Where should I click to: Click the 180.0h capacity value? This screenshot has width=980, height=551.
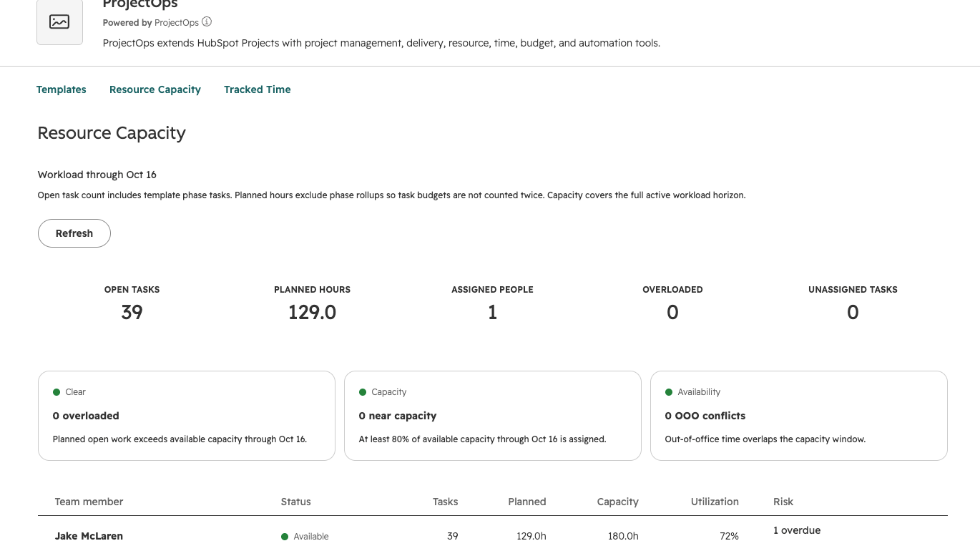tap(624, 536)
